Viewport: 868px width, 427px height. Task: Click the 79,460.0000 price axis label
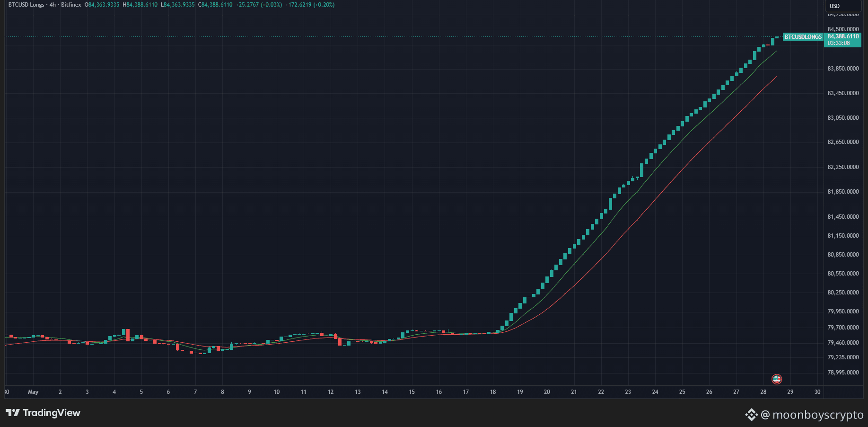(x=843, y=343)
